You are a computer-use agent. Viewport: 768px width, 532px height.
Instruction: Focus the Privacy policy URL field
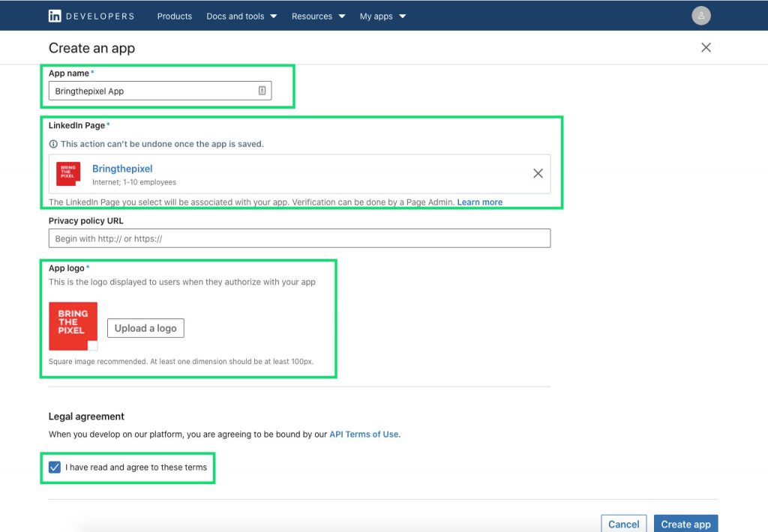coord(299,238)
